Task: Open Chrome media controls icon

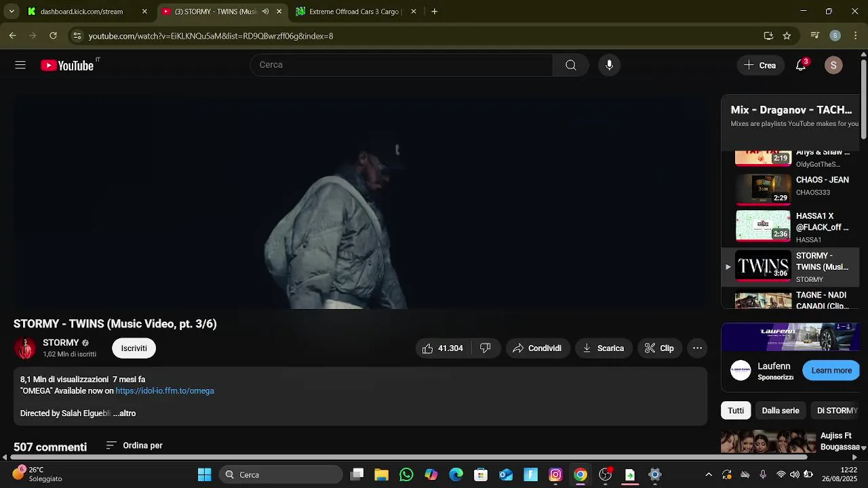Action: tap(815, 36)
